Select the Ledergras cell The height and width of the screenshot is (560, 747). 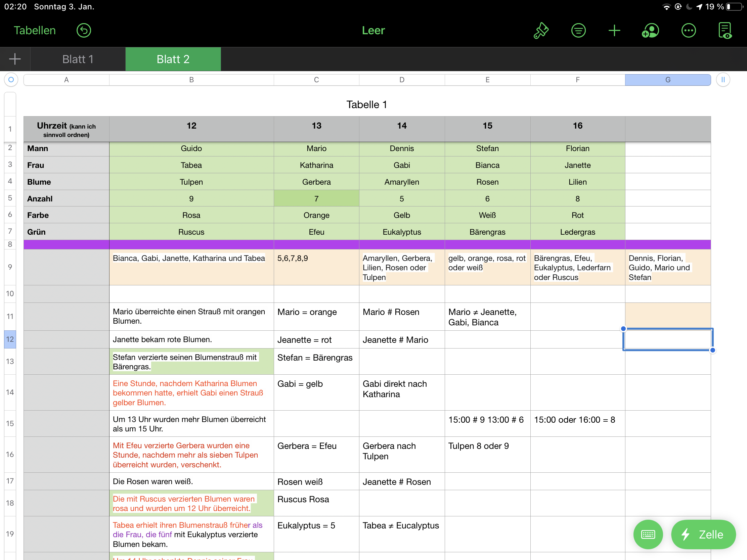pyautogui.click(x=577, y=232)
